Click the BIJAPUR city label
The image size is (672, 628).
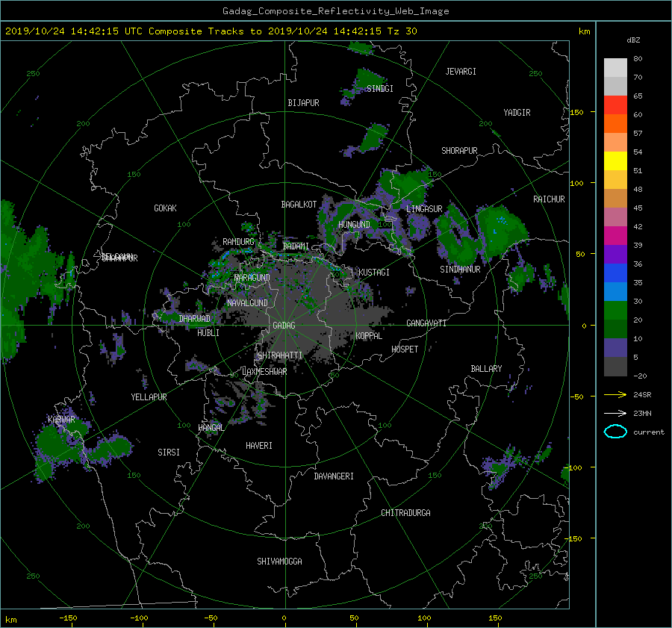[x=303, y=103]
